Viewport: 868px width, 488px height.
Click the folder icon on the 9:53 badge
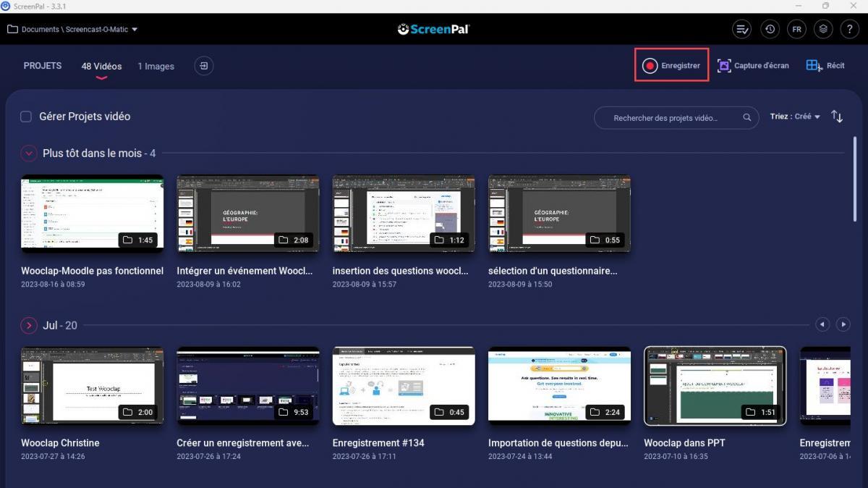point(284,412)
